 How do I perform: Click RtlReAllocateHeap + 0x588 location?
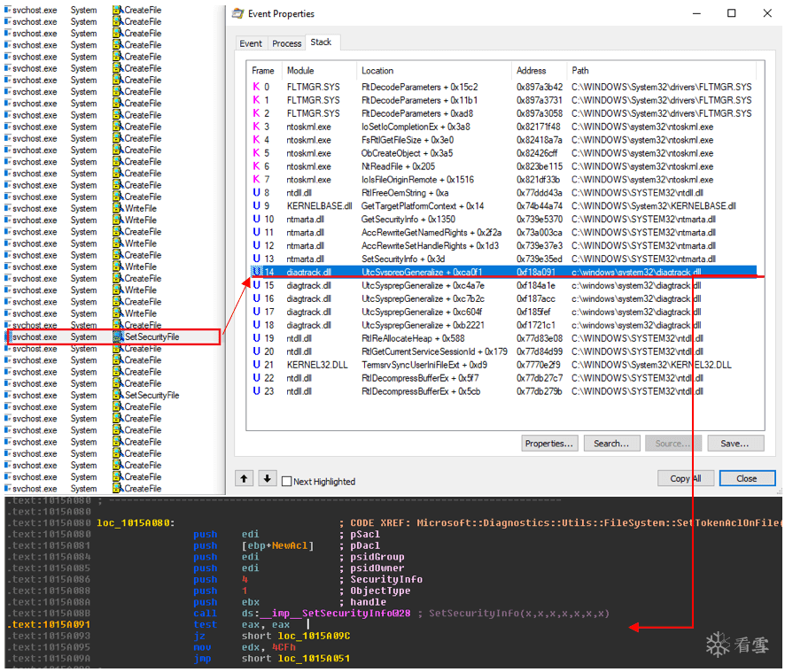[x=413, y=338]
